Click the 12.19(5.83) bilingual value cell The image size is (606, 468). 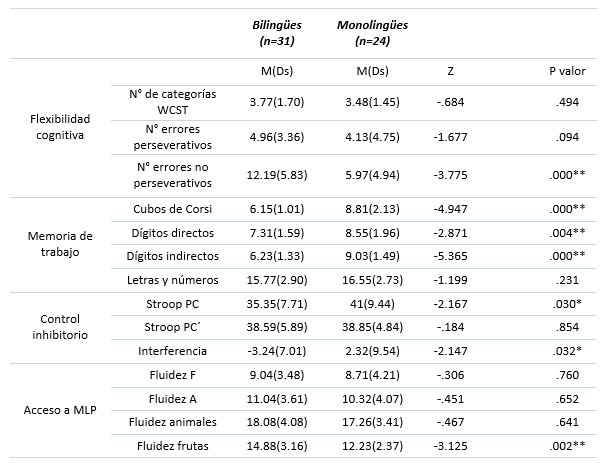278,175
